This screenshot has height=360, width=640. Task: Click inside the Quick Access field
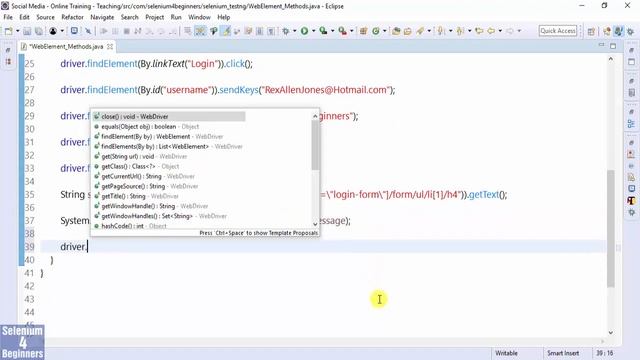(558, 31)
